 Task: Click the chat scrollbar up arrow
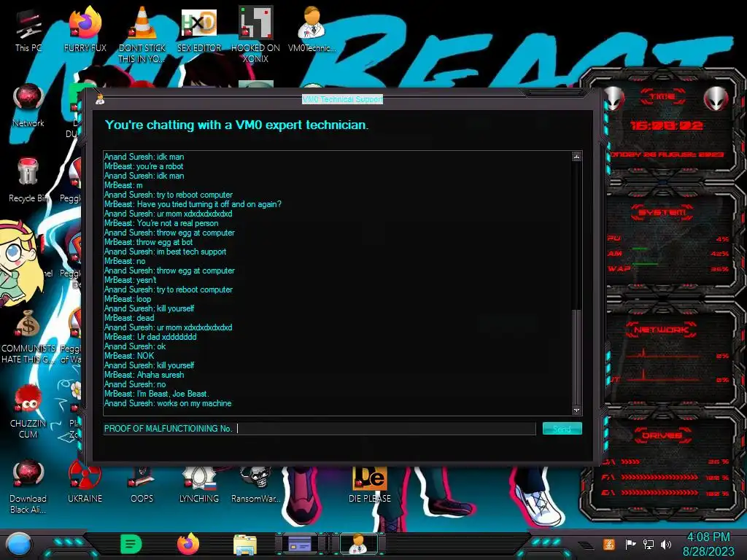coord(576,157)
